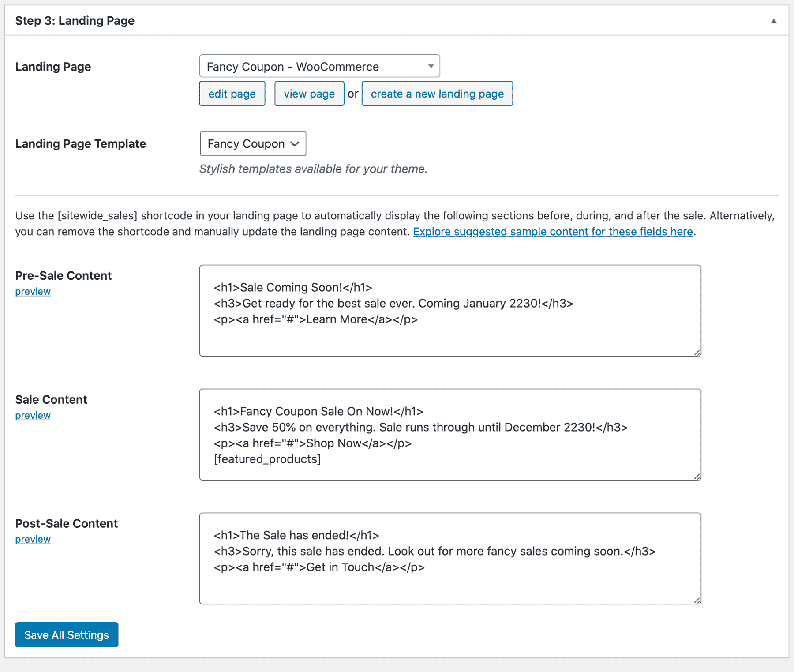This screenshot has height=672, width=794.
Task: Open the Landing Page dropdown
Action: tap(319, 66)
